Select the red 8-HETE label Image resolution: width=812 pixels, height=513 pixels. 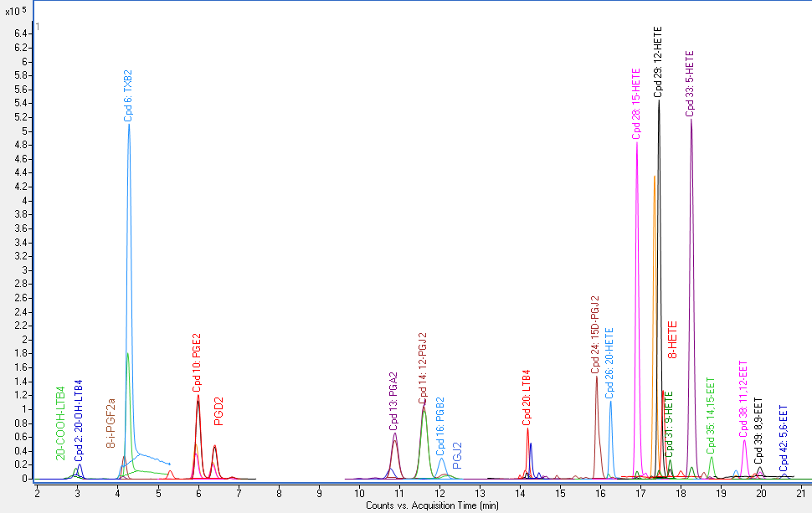[x=672, y=340]
